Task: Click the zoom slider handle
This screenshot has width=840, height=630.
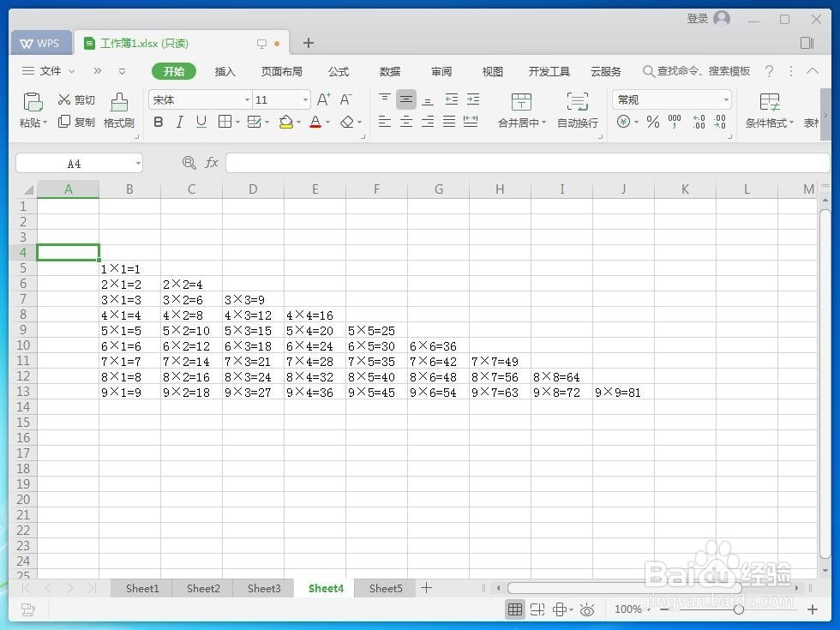Action: pyautogui.click(x=739, y=609)
